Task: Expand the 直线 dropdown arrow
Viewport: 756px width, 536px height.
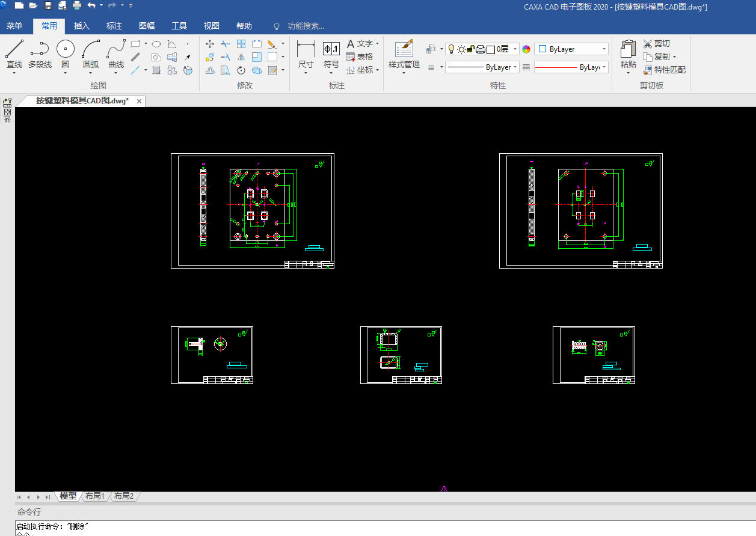Action: tap(14, 73)
